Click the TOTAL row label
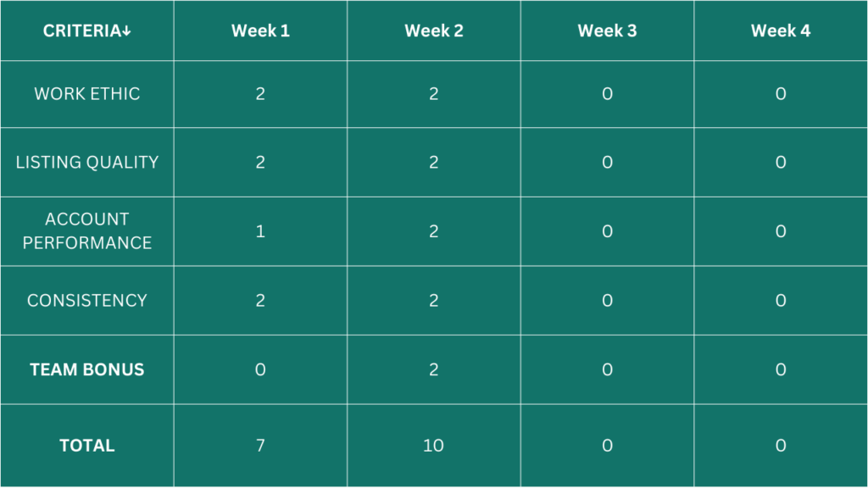Screen dimensions: 868x488 click(x=87, y=446)
